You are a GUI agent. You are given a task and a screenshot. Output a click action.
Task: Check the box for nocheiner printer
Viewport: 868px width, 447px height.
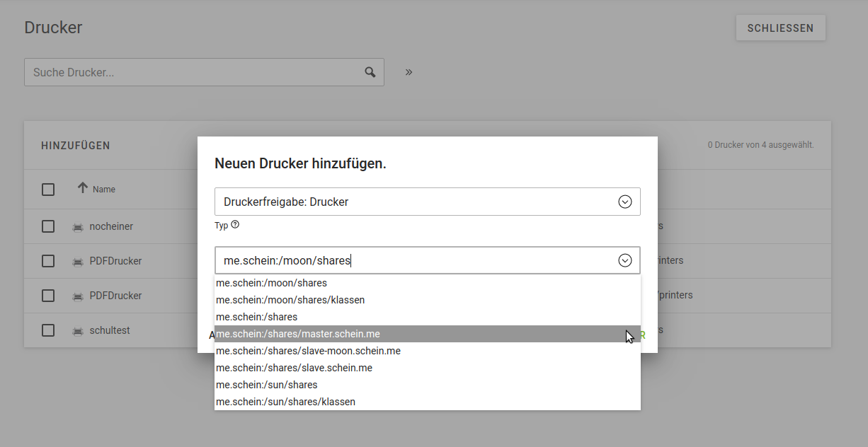tap(48, 226)
